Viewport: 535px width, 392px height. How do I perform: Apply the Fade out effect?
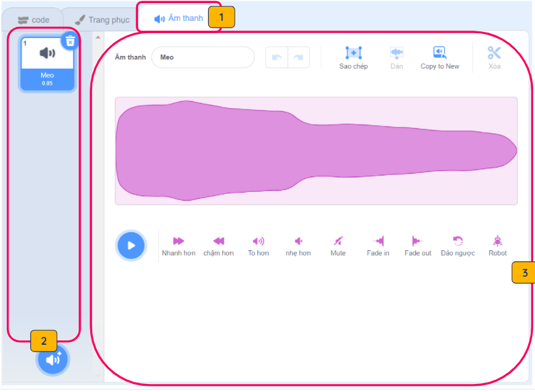[x=418, y=246]
